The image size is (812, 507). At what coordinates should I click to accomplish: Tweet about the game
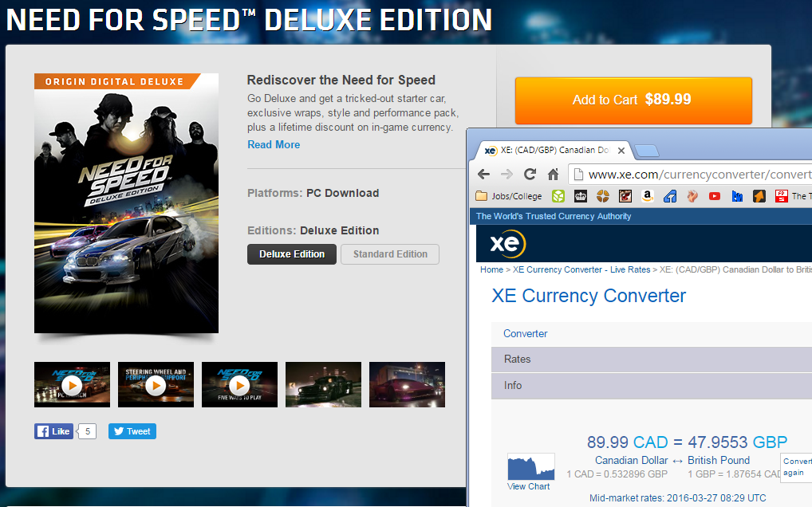132,431
